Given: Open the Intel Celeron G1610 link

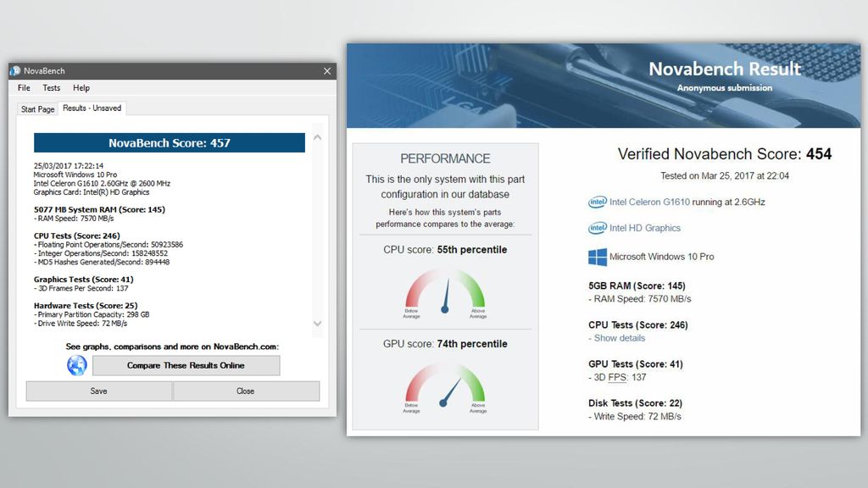Looking at the screenshot, I should tap(650, 202).
